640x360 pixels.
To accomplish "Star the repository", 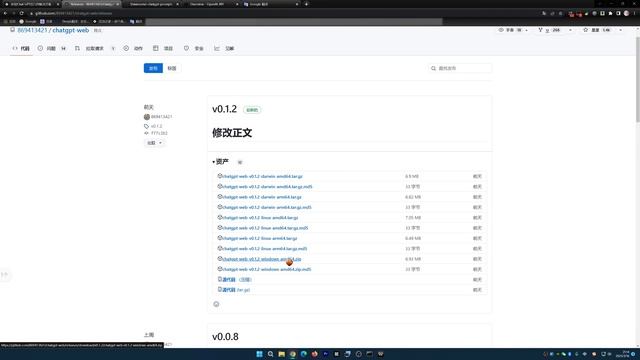I will [x=597, y=30].
